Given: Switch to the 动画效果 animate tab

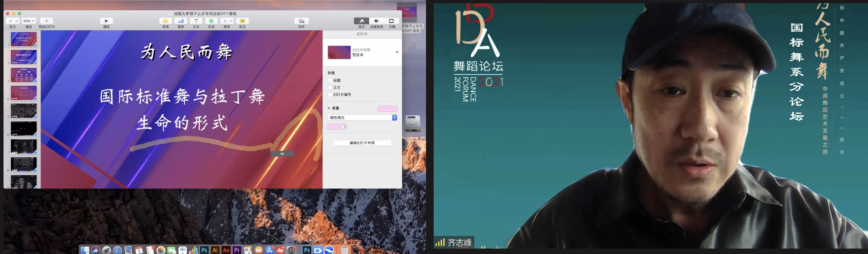Looking at the screenshot, I should 376,21.
